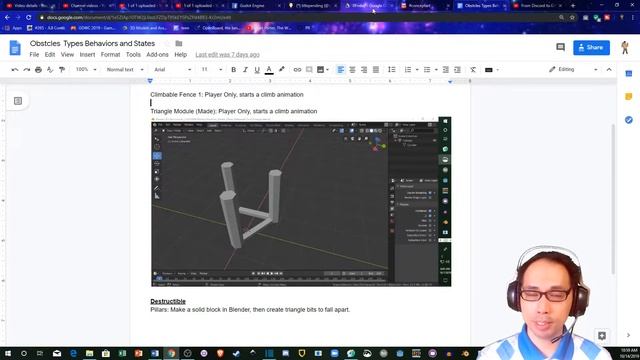Viewport: 640px width, 360px height.
Task: Open the Edit menu
Action: [50, 55]
